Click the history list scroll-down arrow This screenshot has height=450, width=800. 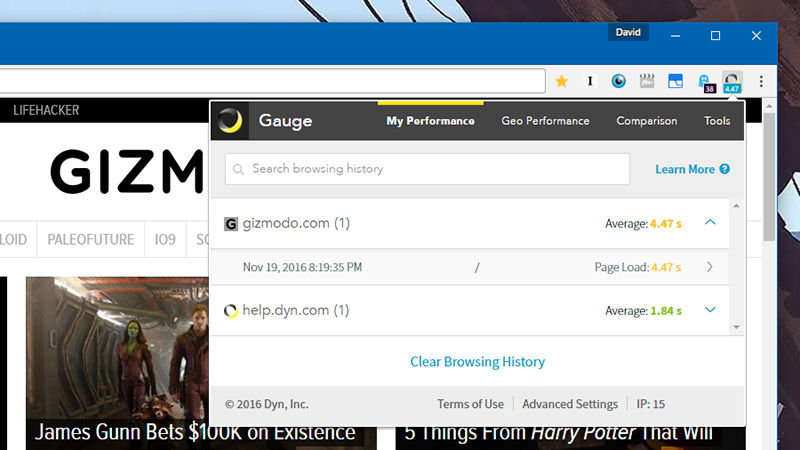pyautogui.click(x=736, y=327)
